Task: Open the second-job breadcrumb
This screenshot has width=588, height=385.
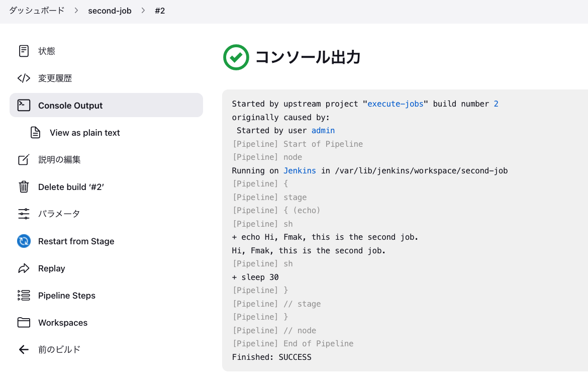Action: pyautogui.click(x=110, y=11)
